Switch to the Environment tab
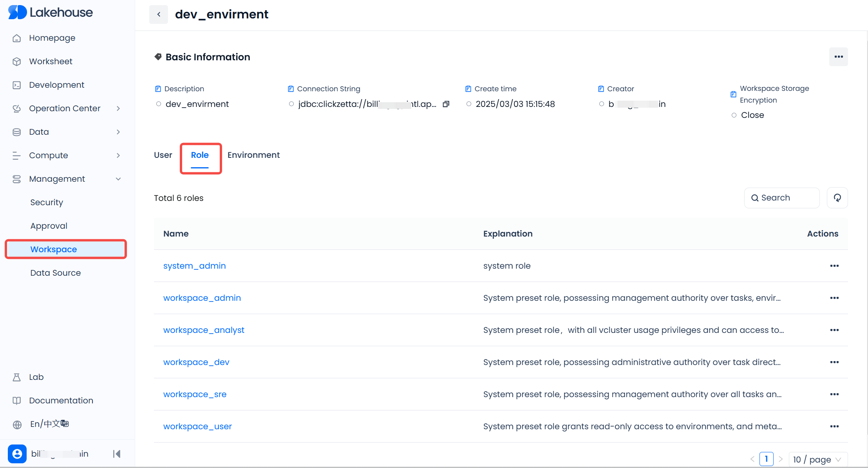Screen dimensions: 868x468 253,155
